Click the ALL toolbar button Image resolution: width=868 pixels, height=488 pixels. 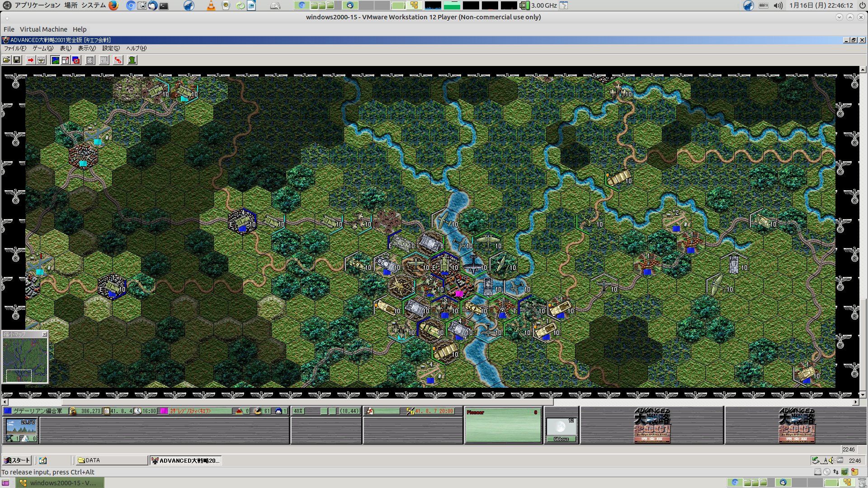tap(104, 60)
